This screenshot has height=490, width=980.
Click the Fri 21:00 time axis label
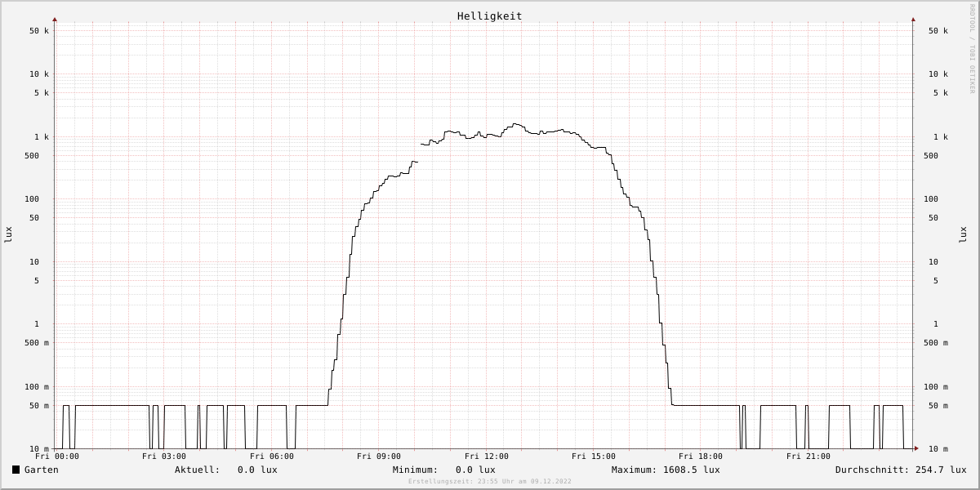[x=808, y=457]
